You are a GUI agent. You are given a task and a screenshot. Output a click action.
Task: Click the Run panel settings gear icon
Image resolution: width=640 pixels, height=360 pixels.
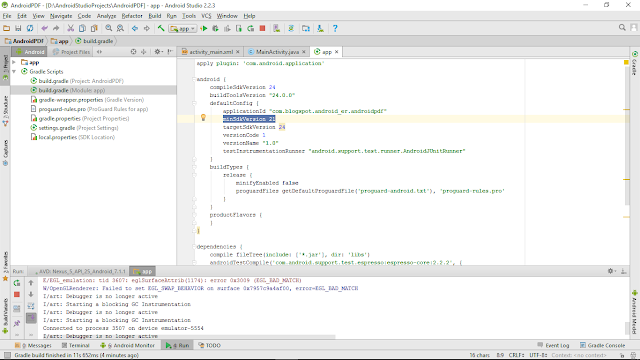point(611,271)
